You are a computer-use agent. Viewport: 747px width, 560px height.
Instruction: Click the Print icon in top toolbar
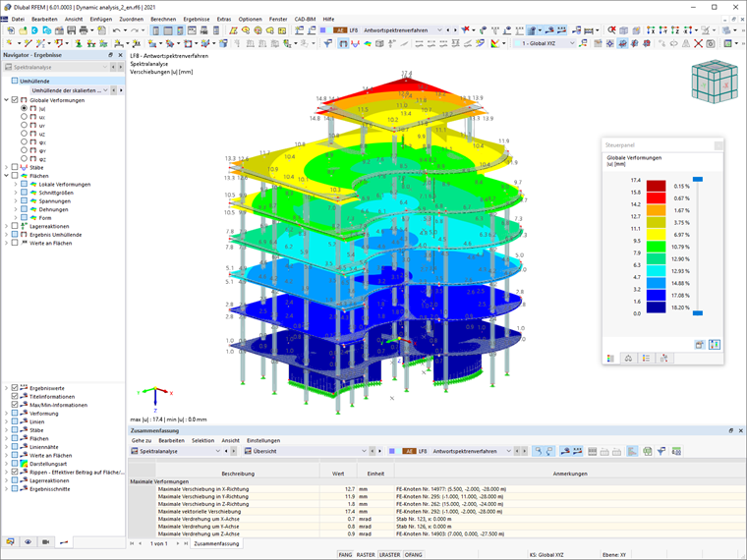[84, 30]
